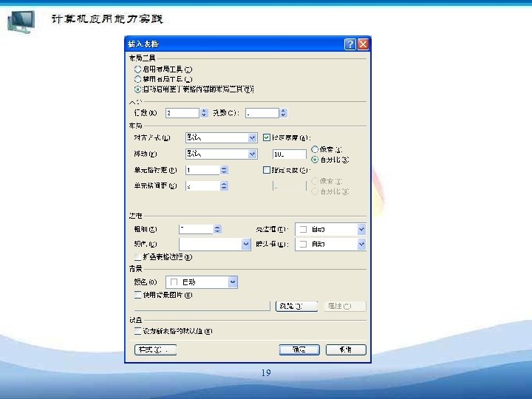Click the computer monitor icon on the slide header
Screen dimensions: 532x399
pos(21,21)
